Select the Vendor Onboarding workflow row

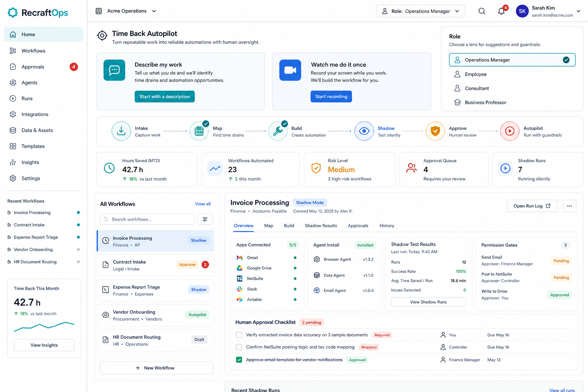pos(155,315)
